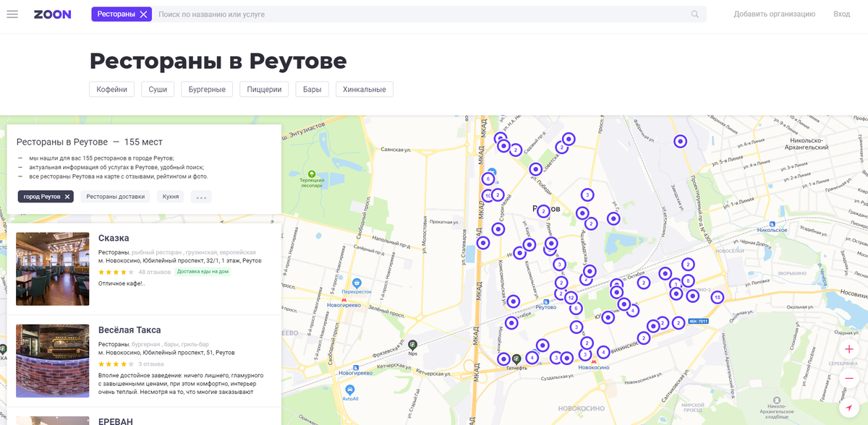
Task: Filter by Суши category
Action: click(158, 90)
